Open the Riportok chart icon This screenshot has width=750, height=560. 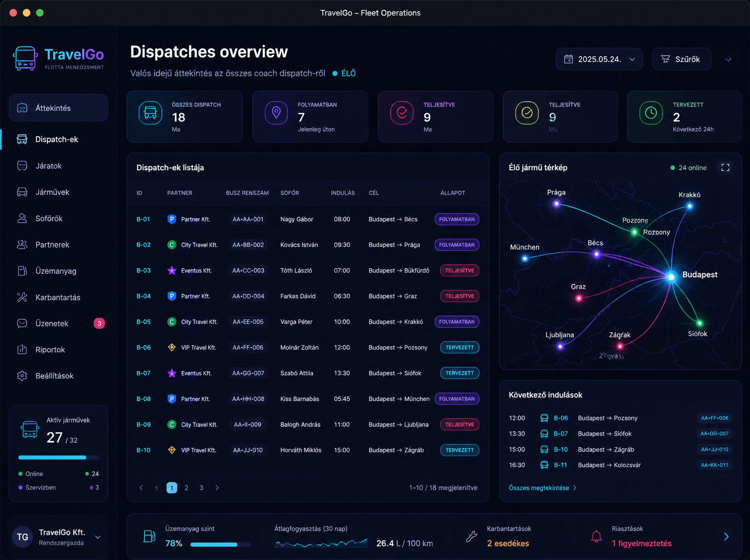tap(22, 349)
